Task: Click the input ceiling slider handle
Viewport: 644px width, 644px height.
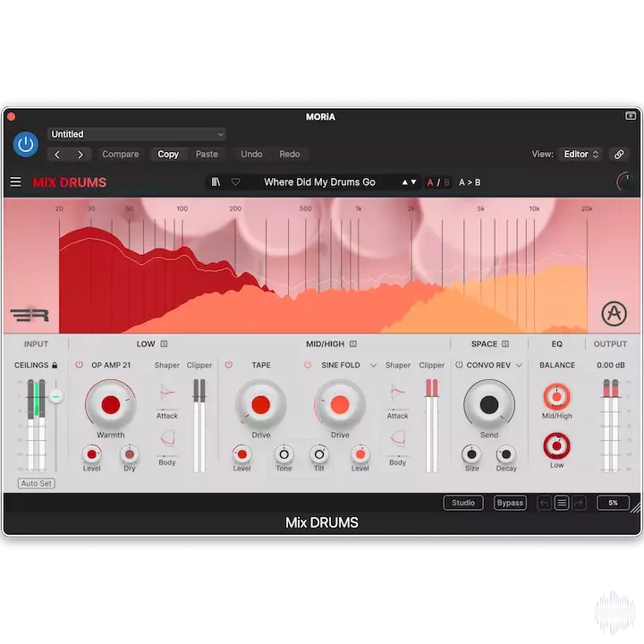Action: point(55,396)
